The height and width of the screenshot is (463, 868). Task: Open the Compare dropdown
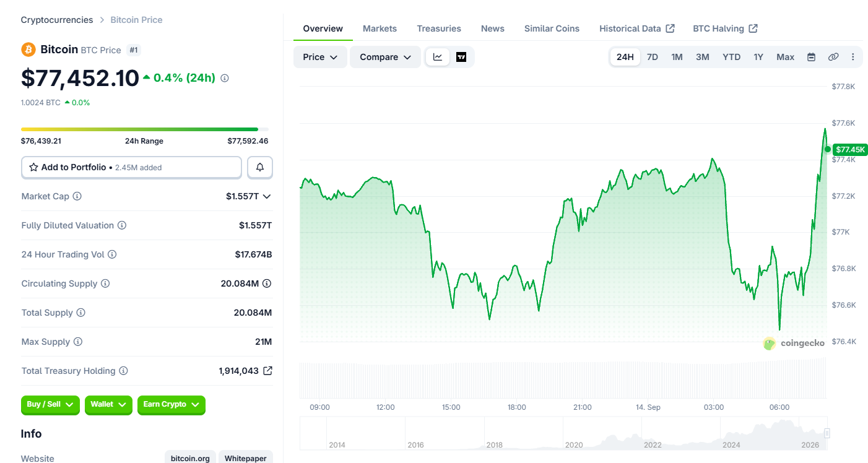click(x=385, y=57)
